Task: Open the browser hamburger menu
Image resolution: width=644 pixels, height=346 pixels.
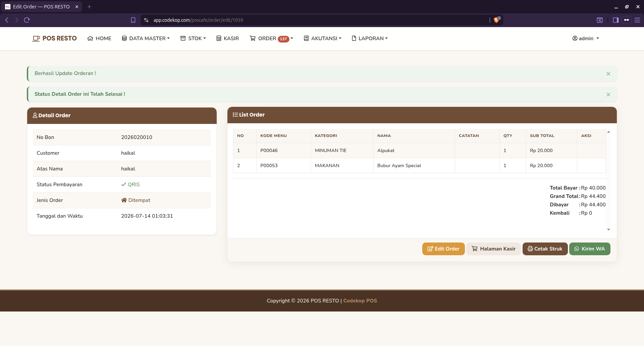Action: click(637, 20)
